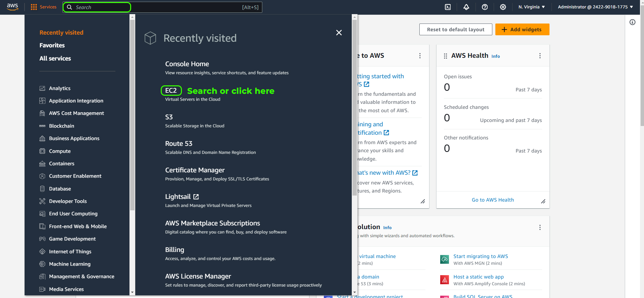Click the Build a solution Info link
Image resolution: width=644 pixels, height=298 pixels.
[387, 228]
